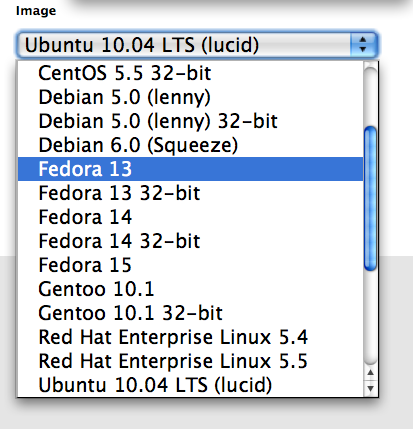
Task: Click the scrollbar up arrow
Action: tap(370, 373)
